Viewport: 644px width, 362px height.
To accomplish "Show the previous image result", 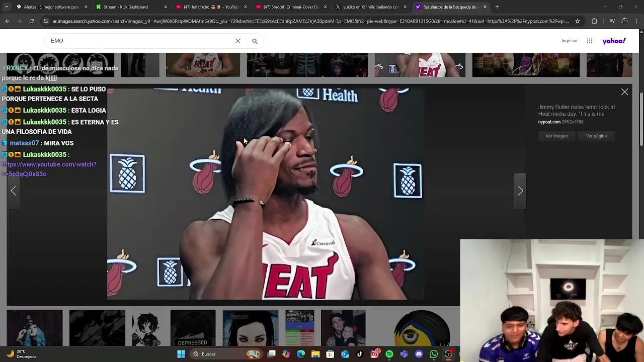I will click(14, 191).
